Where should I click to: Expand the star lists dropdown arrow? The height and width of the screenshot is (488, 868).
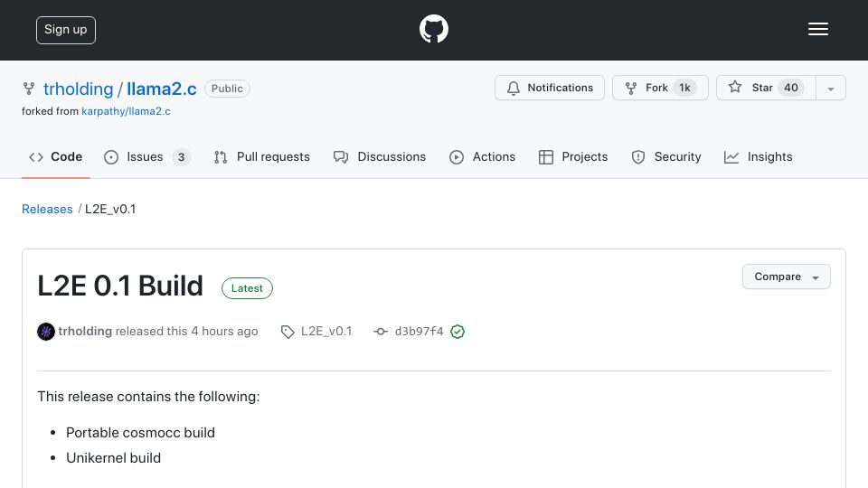click(x=830, y=89)
